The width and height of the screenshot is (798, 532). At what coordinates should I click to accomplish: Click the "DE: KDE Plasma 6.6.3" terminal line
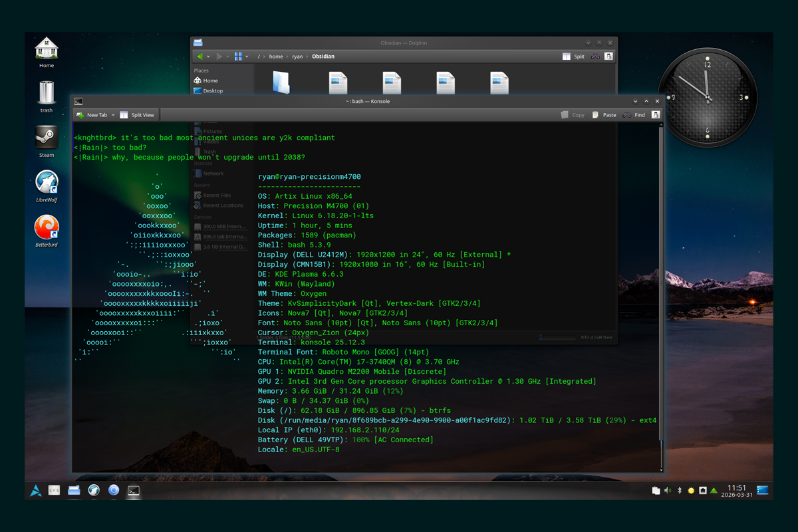301,274
